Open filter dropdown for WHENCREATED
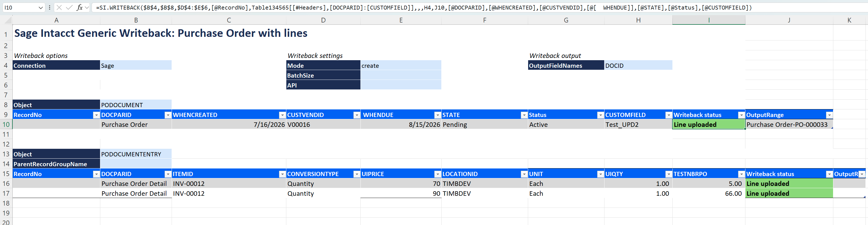Screen dimensions: 868x225 [x=282, y=115]
